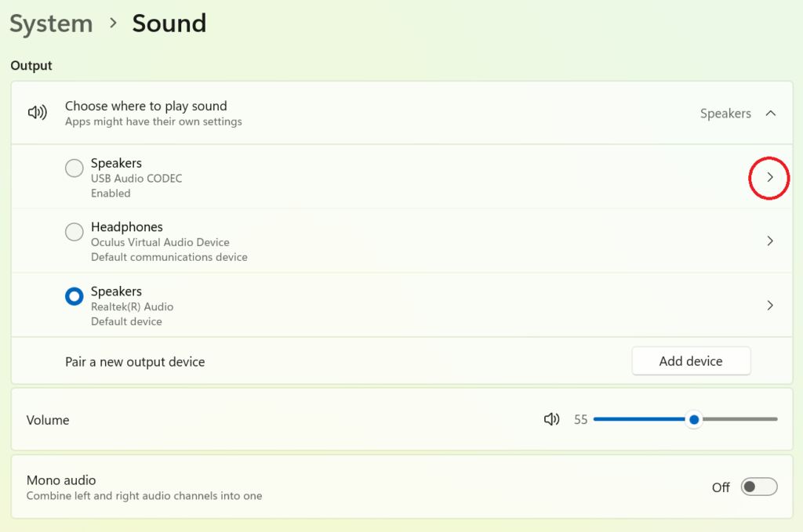Viewport: 803px width, 532px height.
Task: Click the Sound page title
Action: coord(169,24)
